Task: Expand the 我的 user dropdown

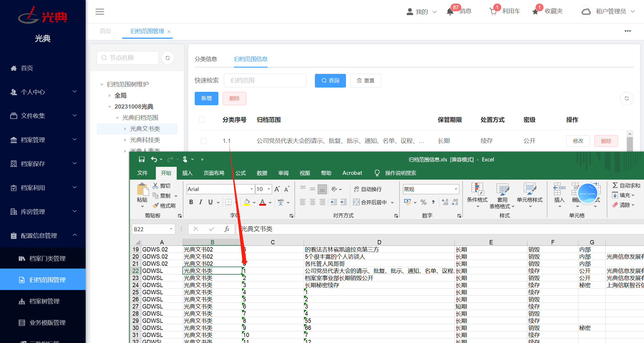Action: [x=422, y=12]
